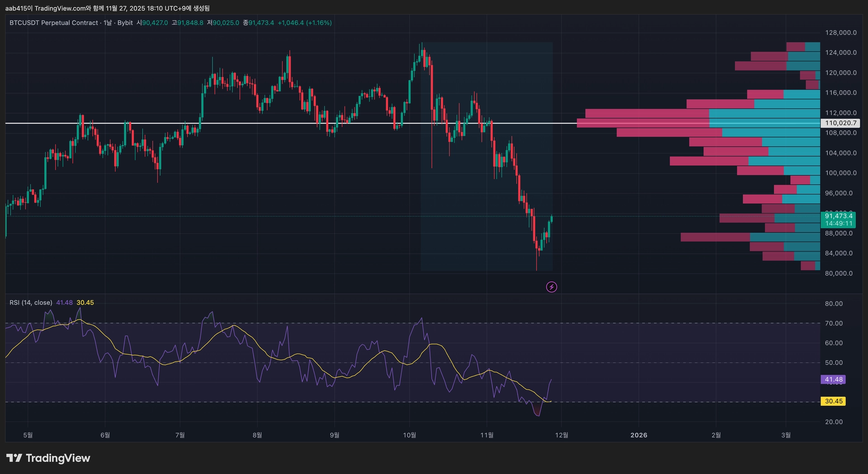
Task: Click the BTCUSDT Perpetual Contract title
Action: tap(54, 23)
